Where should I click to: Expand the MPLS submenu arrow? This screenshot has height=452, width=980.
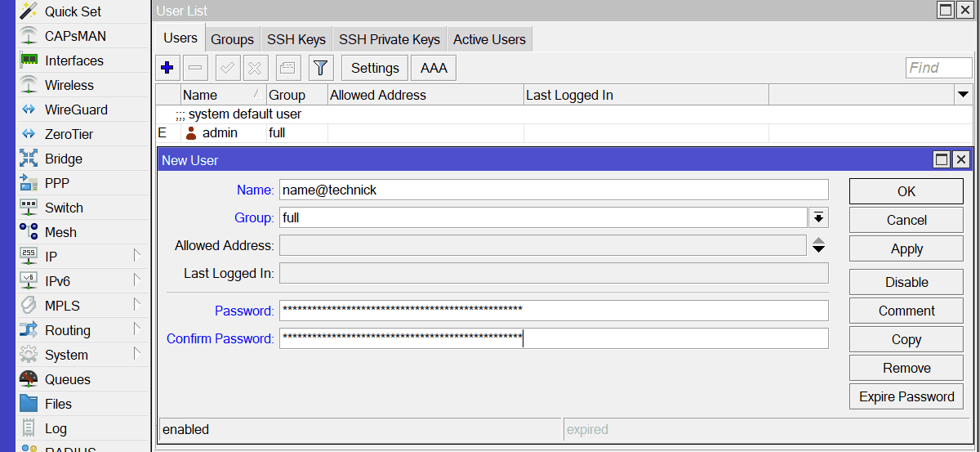tap(137, 305)
